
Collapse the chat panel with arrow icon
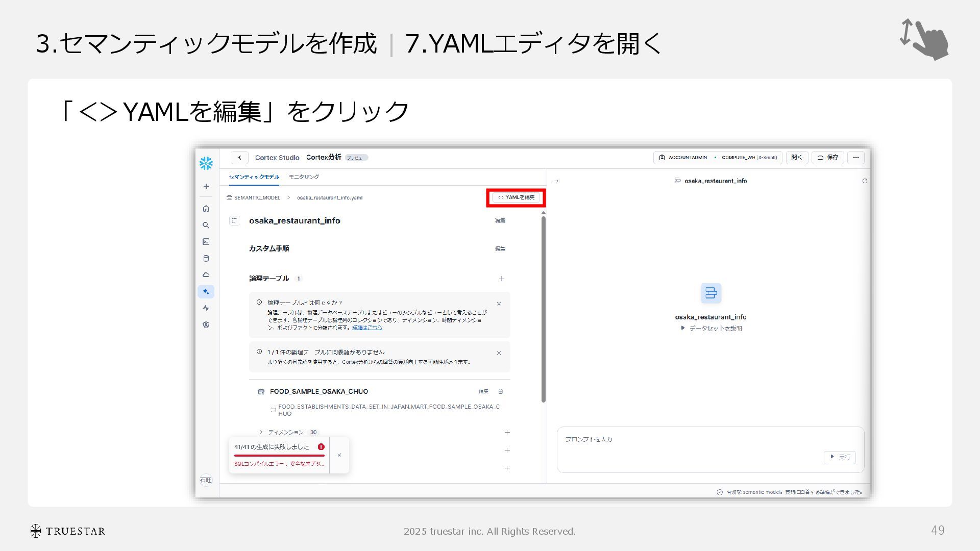[x=557, y=181]
